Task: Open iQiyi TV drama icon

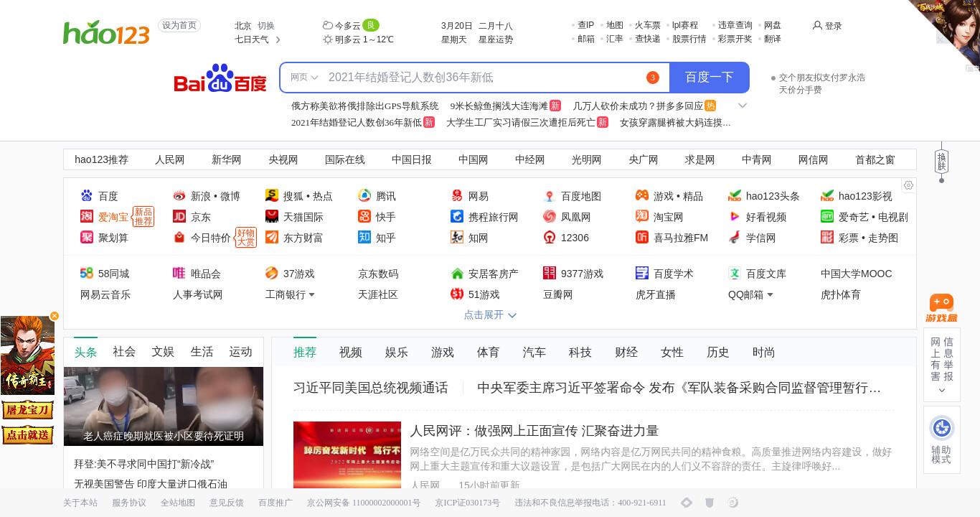Action: coord(827,217)
